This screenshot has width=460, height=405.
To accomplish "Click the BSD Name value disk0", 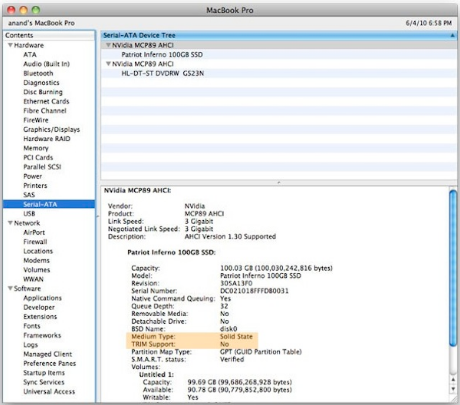I will point(229,329).
